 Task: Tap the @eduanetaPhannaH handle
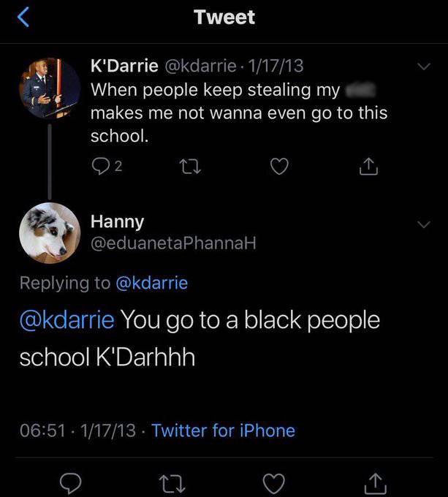tap(173, 244)
